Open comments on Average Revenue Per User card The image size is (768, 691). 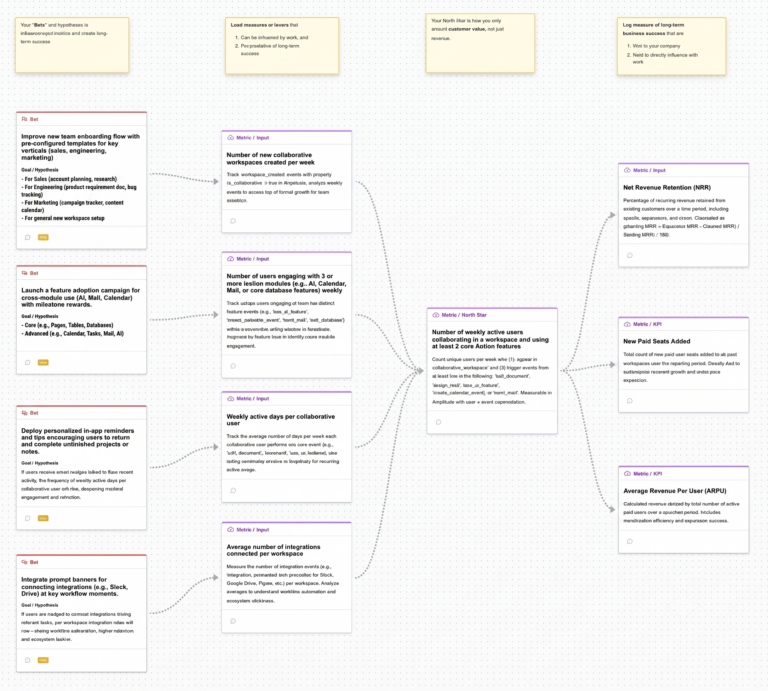(x=630, y=541)
